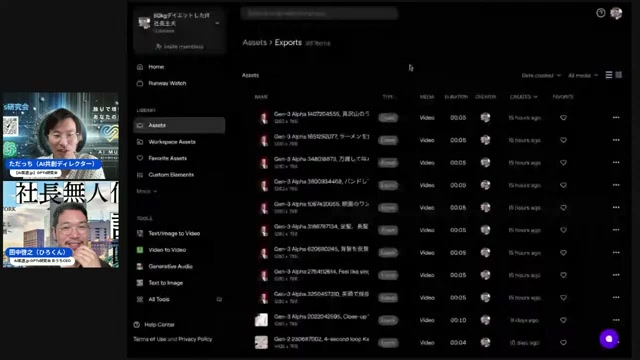
Task: Open the All media filter dropdown
Action: pos(583,76)
